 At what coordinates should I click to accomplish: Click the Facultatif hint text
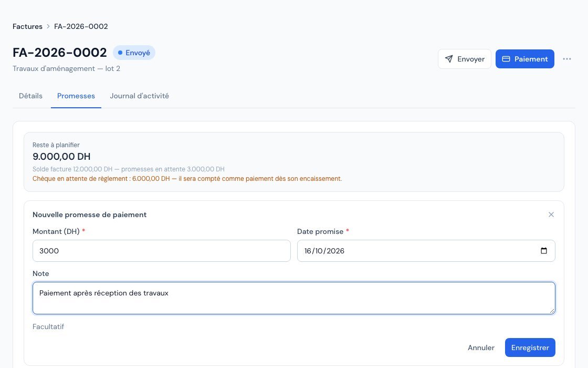pyautogui.click(x=48, y=326)
